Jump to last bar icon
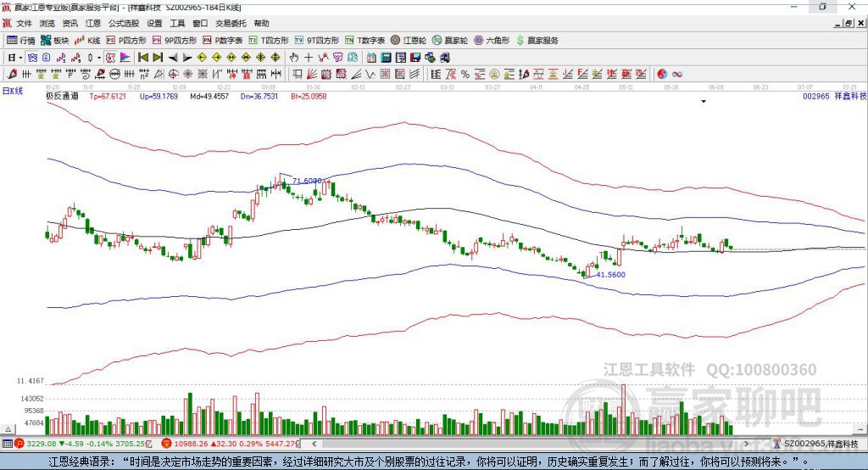Screen dimensions: 868x470 158,58
